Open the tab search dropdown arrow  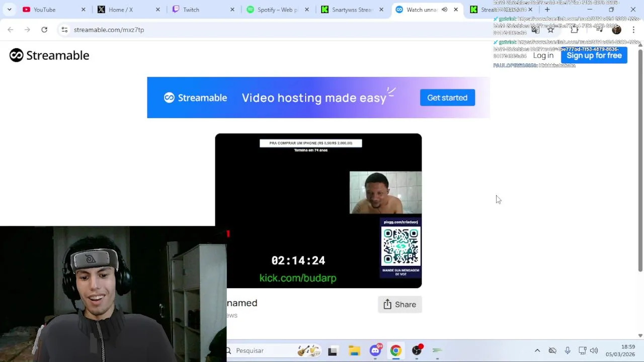[x=9, y=10]
